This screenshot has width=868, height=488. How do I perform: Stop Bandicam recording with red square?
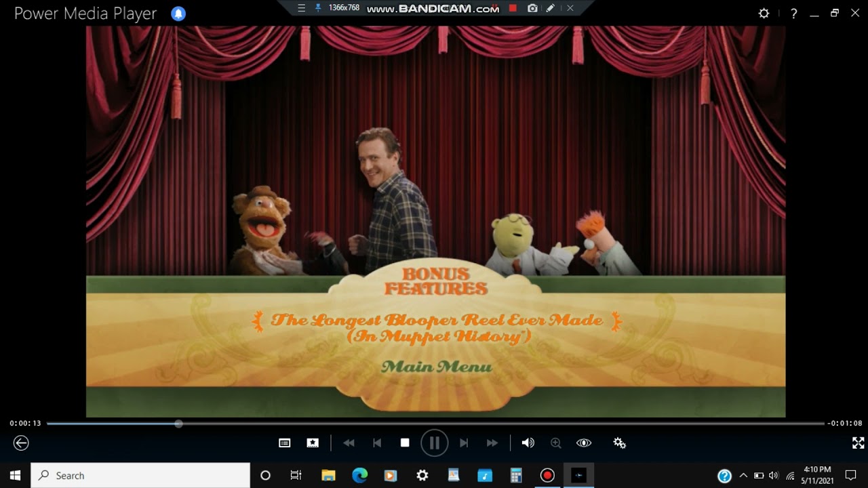513,8
